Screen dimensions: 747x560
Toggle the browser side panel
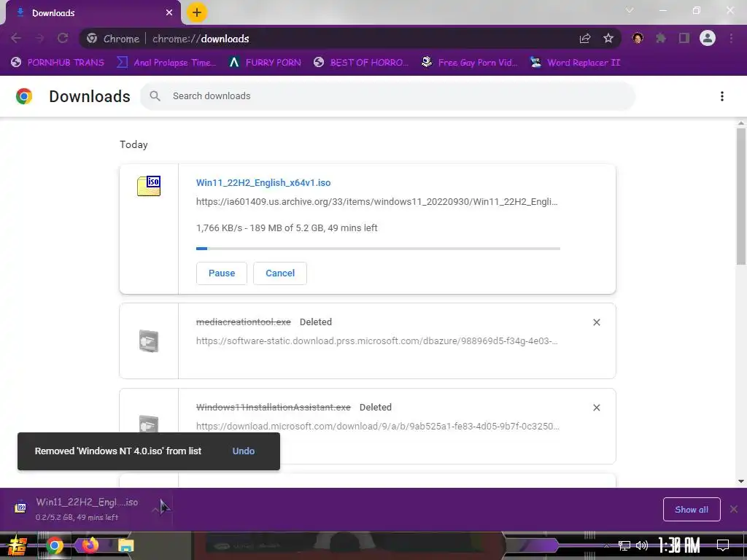[x=684, y=38]
